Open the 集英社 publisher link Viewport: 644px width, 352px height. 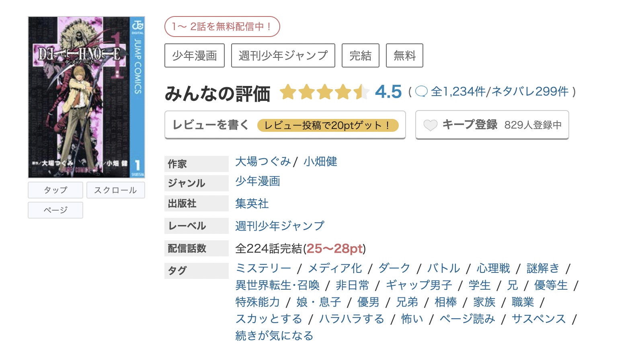point(252,203)
